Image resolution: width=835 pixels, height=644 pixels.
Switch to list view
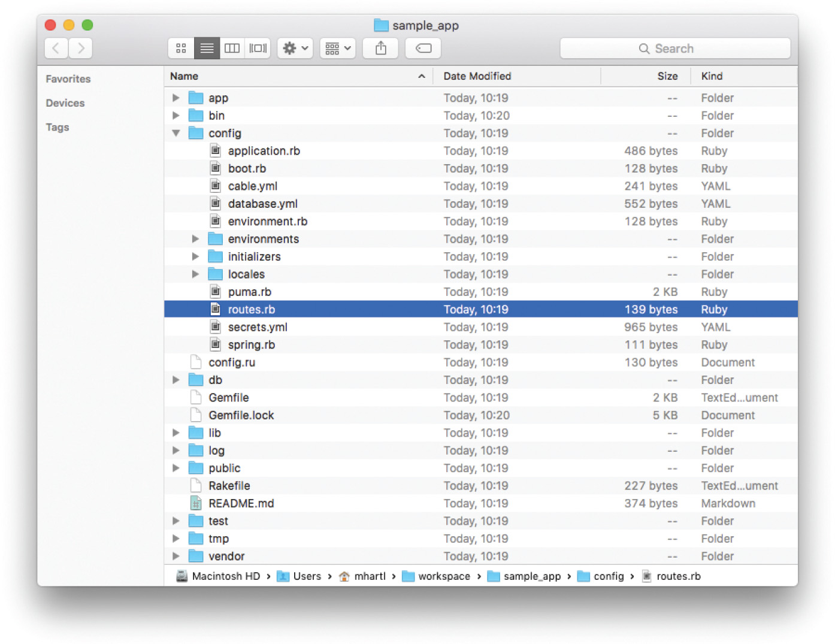point(207,49)
